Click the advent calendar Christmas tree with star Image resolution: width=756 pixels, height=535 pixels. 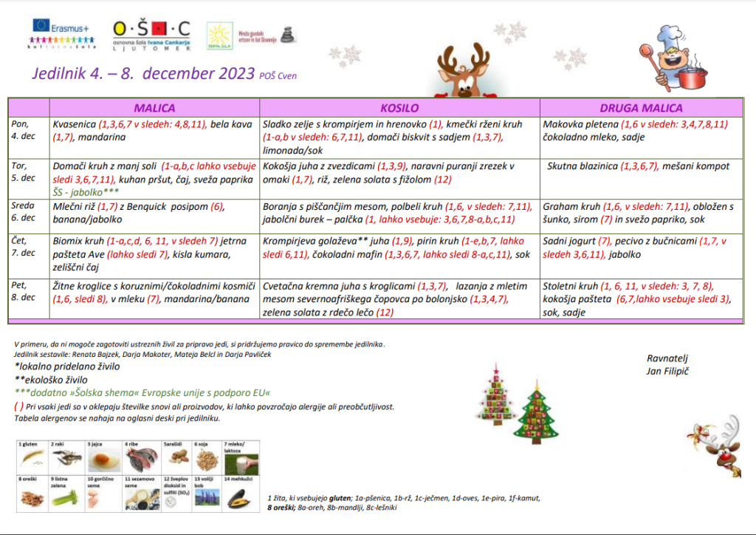tap(495, 395)
